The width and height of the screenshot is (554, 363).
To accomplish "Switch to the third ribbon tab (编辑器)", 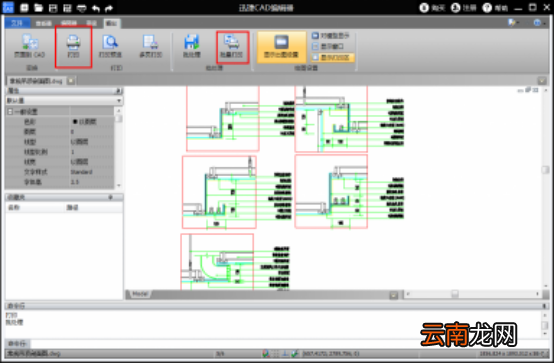I will coord(69,23).
